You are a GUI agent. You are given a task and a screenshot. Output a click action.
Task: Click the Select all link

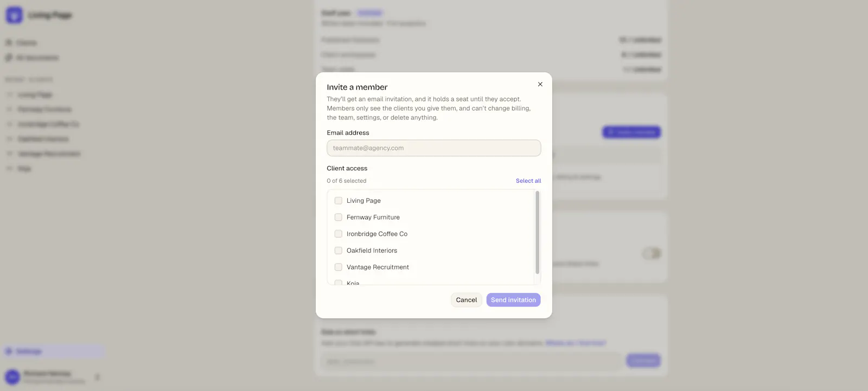[x=528, y=181]
